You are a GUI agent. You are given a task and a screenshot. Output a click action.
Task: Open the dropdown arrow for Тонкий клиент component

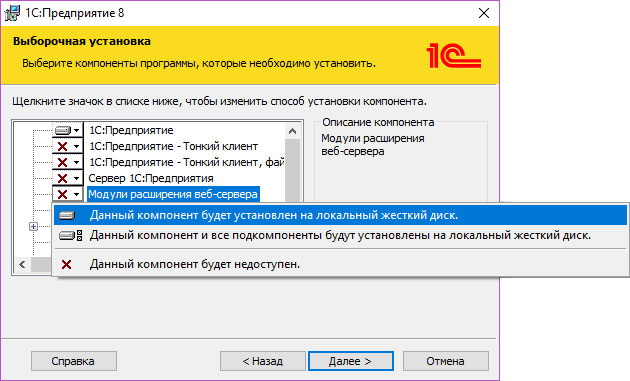[x=76, y=146]
